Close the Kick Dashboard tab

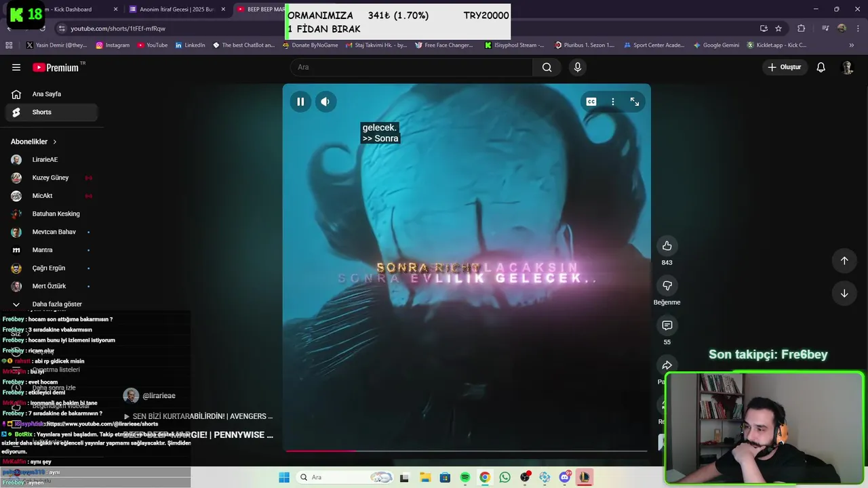coord(115,9)
